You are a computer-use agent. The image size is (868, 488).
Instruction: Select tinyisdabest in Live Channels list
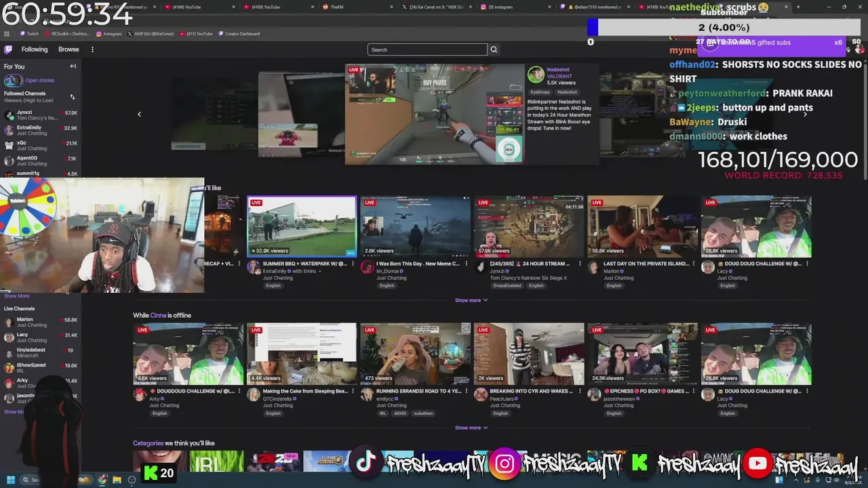(41, 352)
